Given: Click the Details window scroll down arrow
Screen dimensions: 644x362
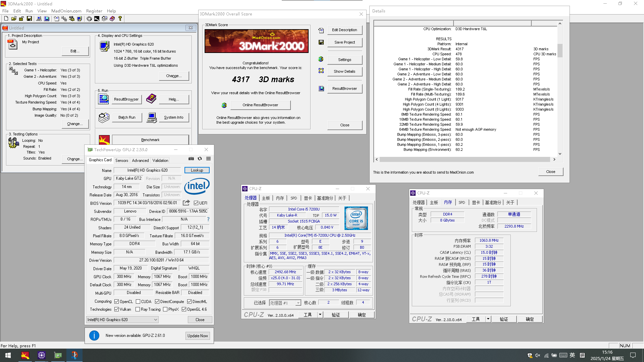Looking at the screenshot, I should tap(560, 154).
